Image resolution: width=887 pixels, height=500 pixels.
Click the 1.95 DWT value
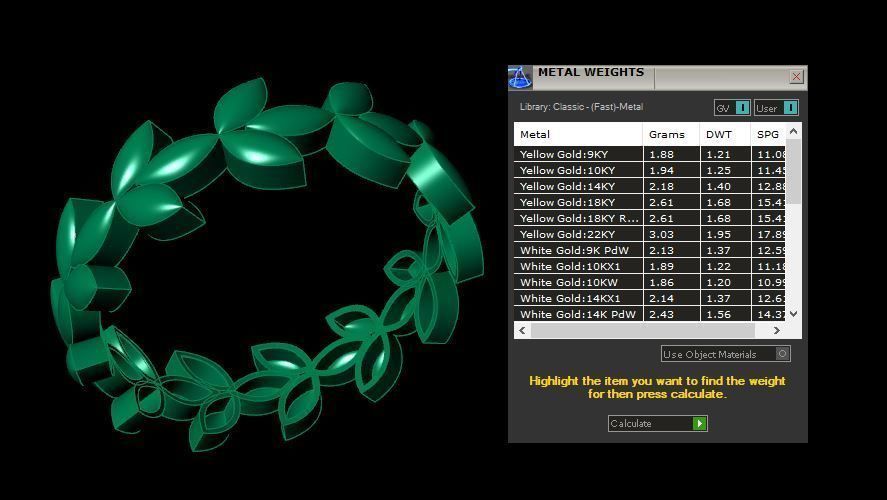pos(718,234)
